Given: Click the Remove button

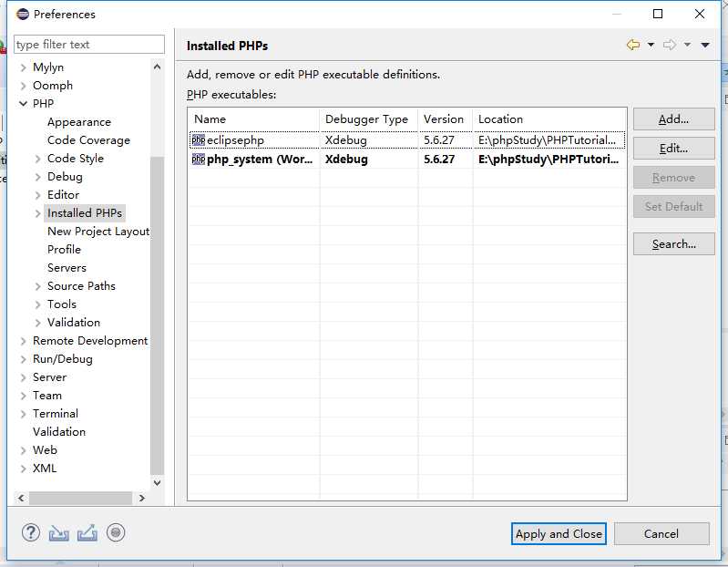Looking at the screenshot, I should [x=673, y=178].
